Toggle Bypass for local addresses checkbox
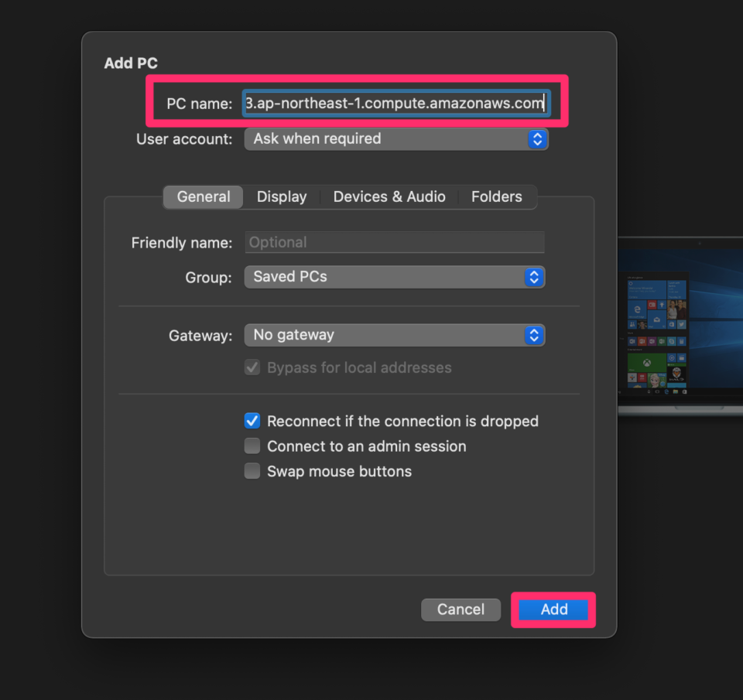Image resolution: width=743 pixels, height=700 pixels. [252, 367]
